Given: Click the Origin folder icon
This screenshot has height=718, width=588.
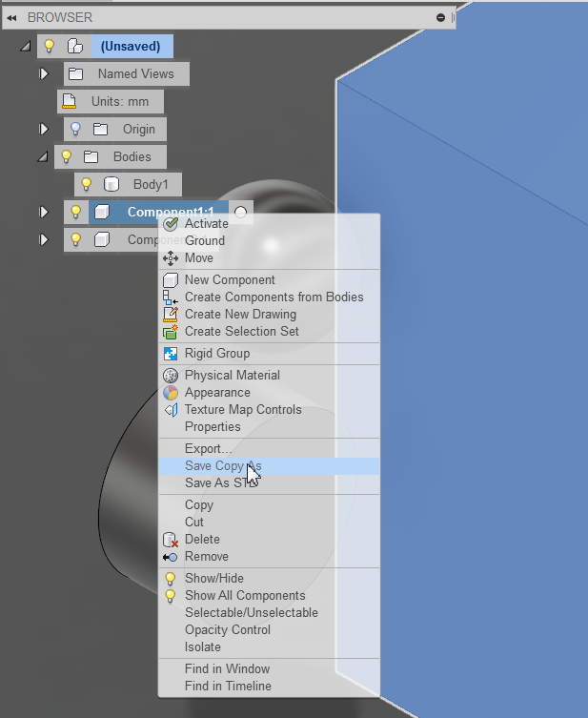Looking at the screenshot, I should [101, 129].
